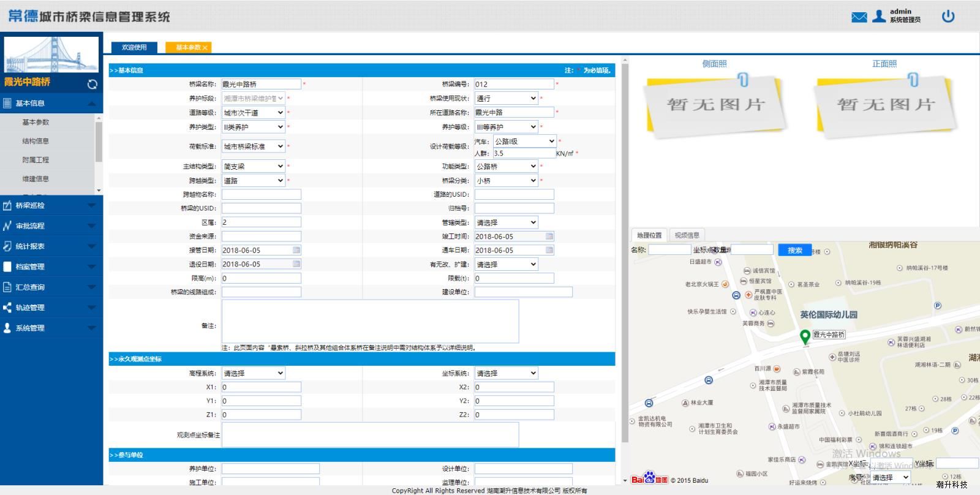Image resolution: width=980 pixels, height=495 pixels.
Task: Click the sidebar submenu scrollbar
Action: click(x=99, y=142)
